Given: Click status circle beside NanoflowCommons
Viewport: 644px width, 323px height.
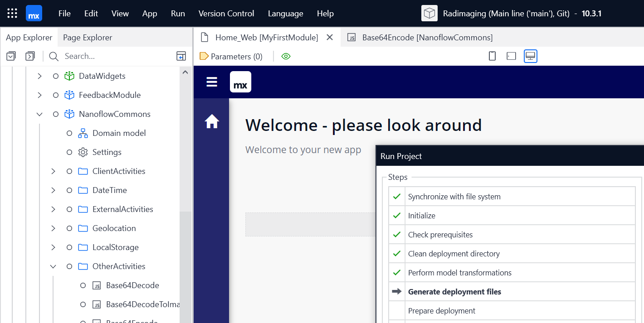Looking at the screenshot, I should pos(56,114).
